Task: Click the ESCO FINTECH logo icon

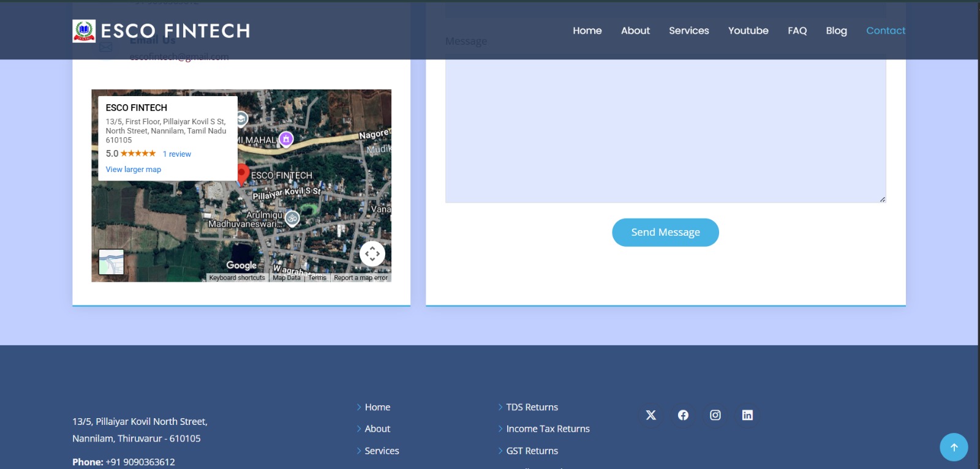Action: click(x=84, y=31)
